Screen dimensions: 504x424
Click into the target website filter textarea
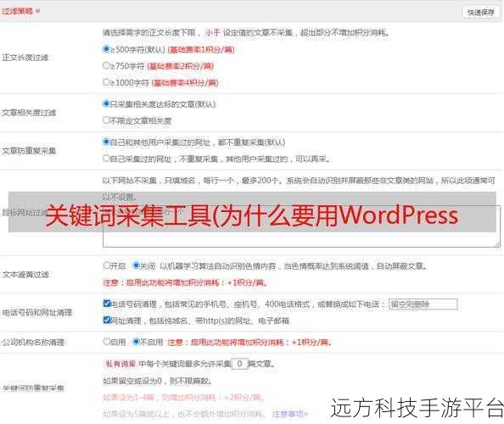[x=301, y=226]
